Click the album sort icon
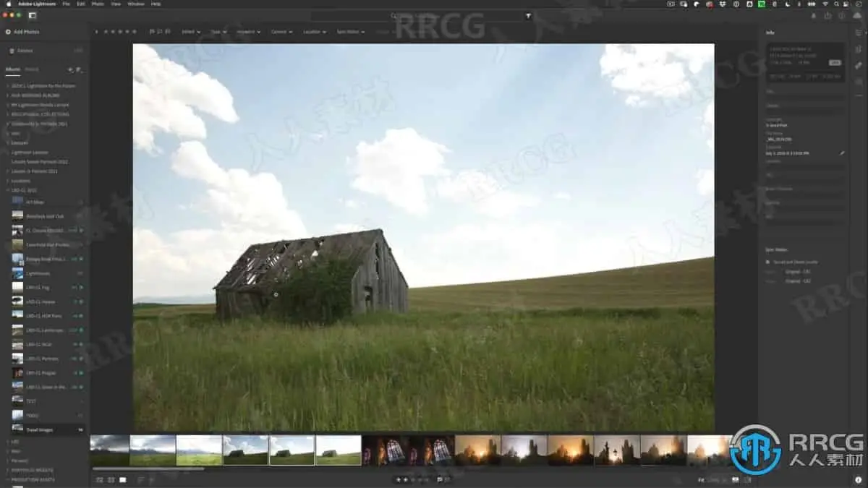 (79, 69)
